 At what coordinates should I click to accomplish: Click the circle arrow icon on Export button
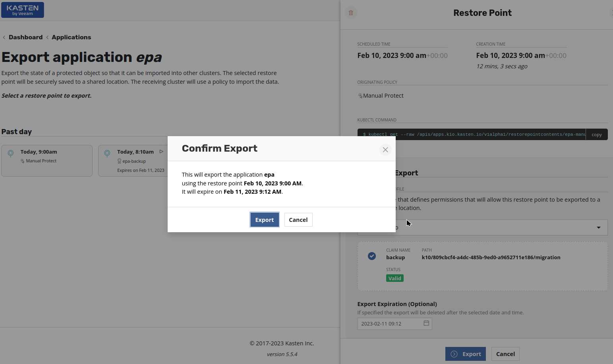[x=454, y=354]
